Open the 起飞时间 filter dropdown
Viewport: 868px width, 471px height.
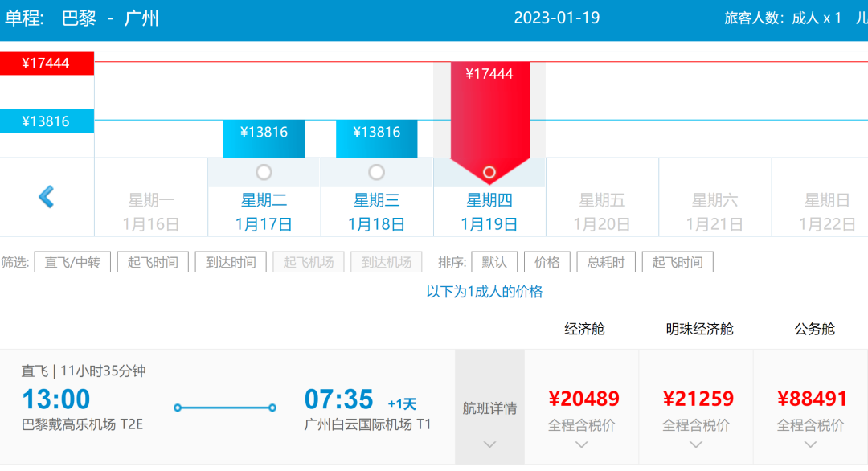[153, 262]
